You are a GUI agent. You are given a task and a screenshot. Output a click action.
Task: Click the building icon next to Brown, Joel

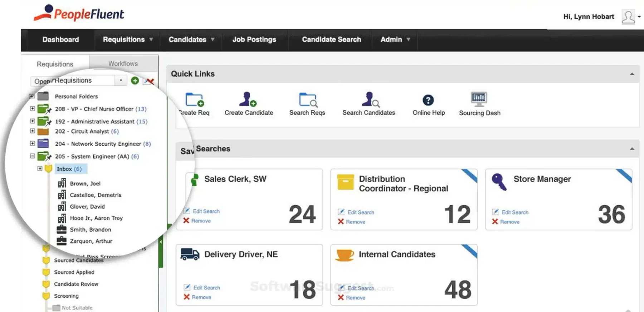[x=62, y=183]
